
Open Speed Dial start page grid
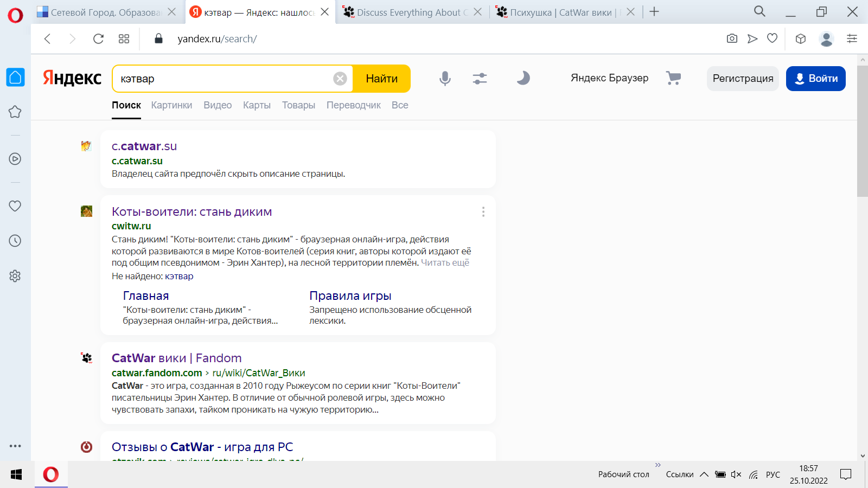[124, 38]
